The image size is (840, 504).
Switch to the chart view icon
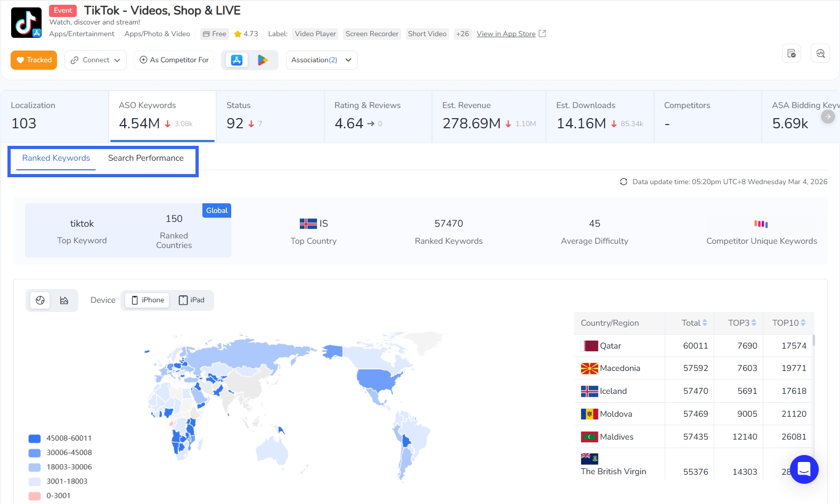coord(64,300)
